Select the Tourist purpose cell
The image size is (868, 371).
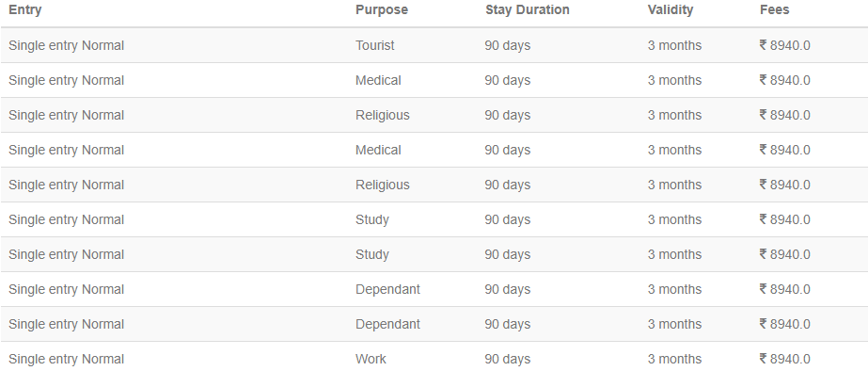375,45
